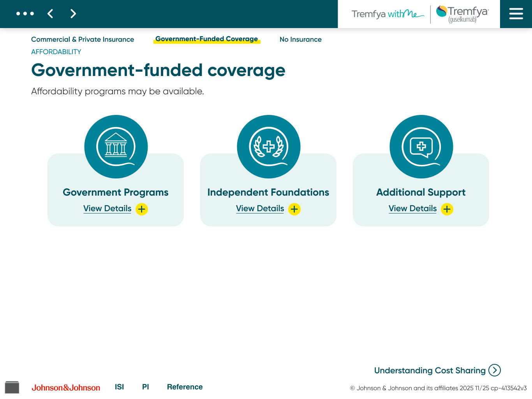Switch to the No Insurance tab
Image resolution: width=532 pixels, height=399 pixels.
pyautogui.click(x=300, y=39)
